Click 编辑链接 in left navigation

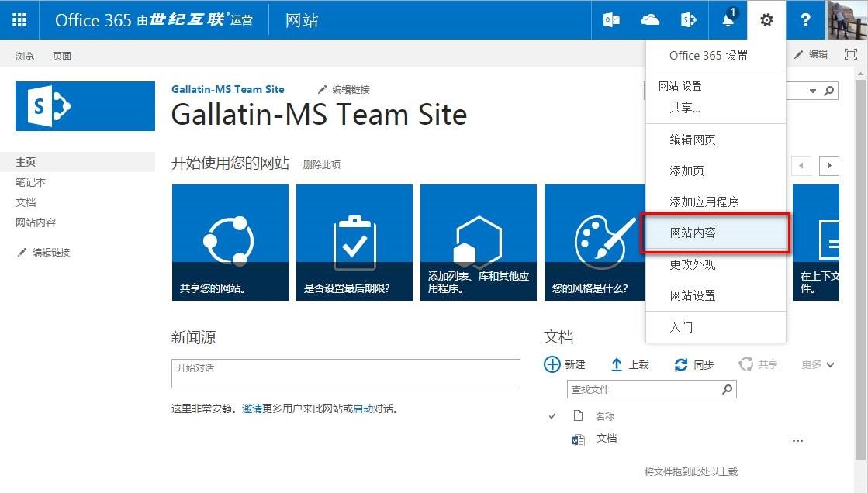coord(43,252)
